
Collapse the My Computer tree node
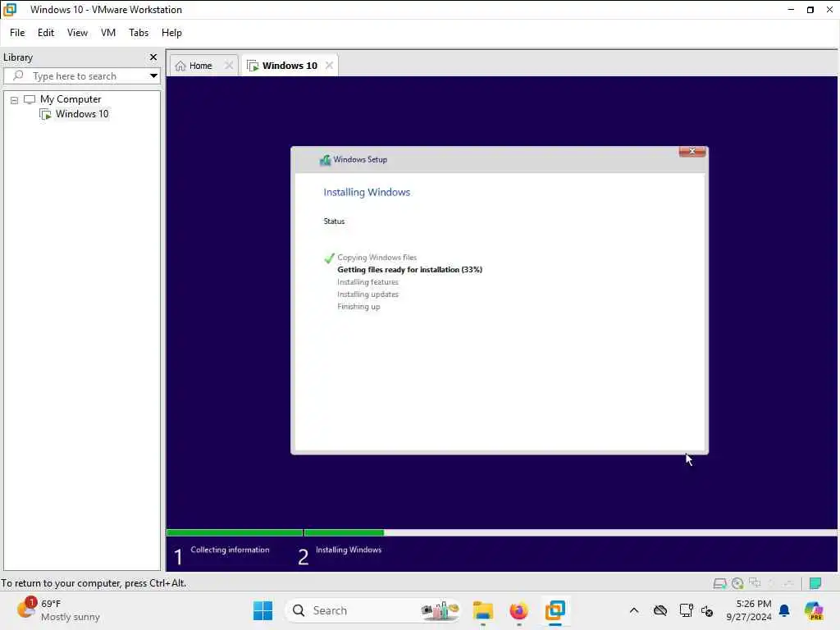pos(15,100)
